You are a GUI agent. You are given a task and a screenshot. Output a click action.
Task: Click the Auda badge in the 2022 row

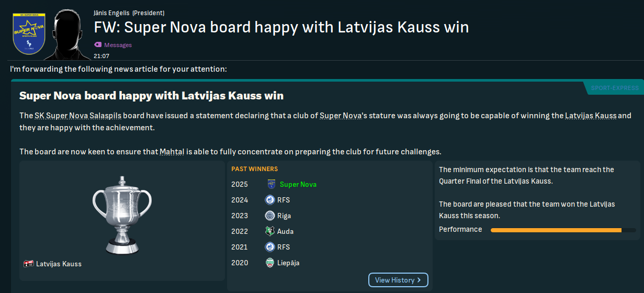pyautogui.click(x=270, y=231)
